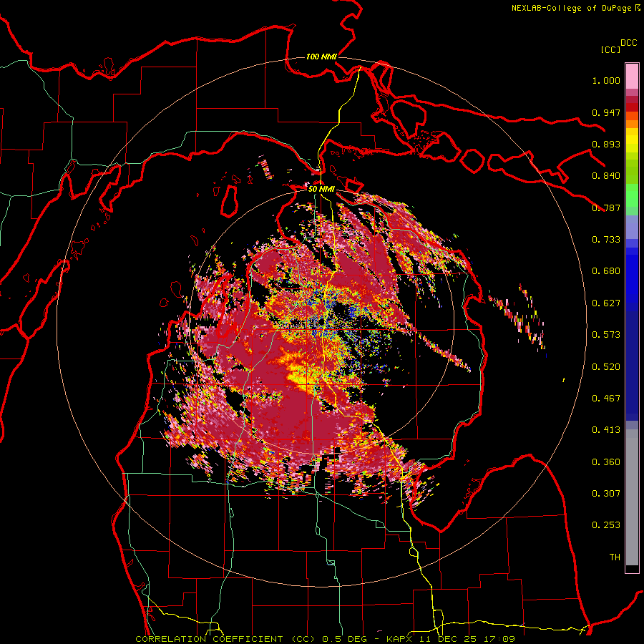
Task: Select the 0.573 scale value
Action: point(606,335)
